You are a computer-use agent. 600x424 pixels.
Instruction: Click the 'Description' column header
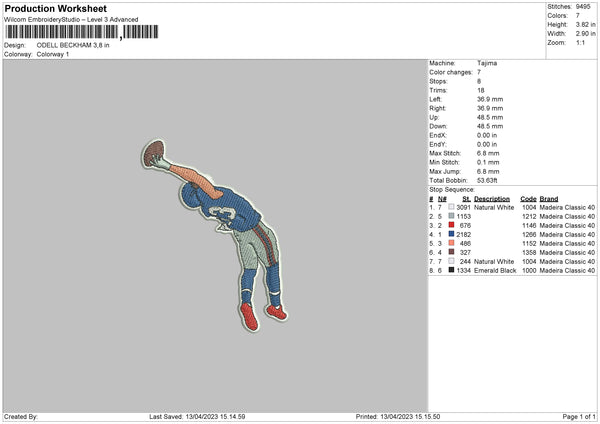(492, 199)
